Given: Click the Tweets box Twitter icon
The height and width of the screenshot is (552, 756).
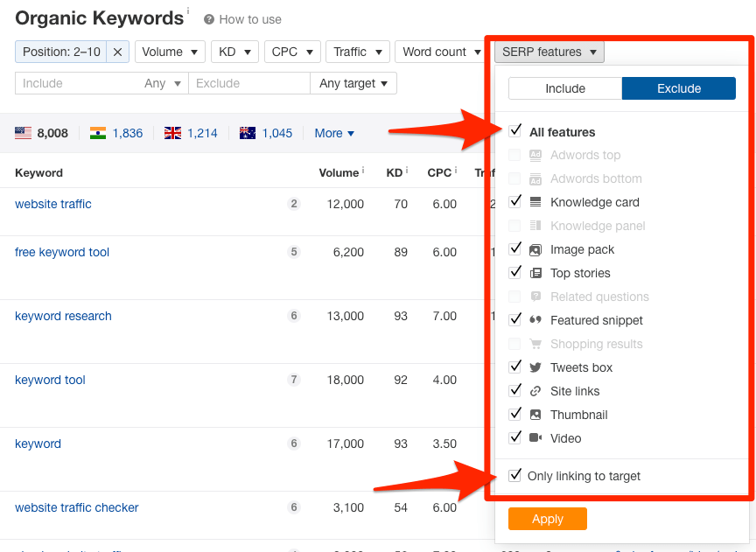Looking at the screenshot, I should click(x=535, y=367).
